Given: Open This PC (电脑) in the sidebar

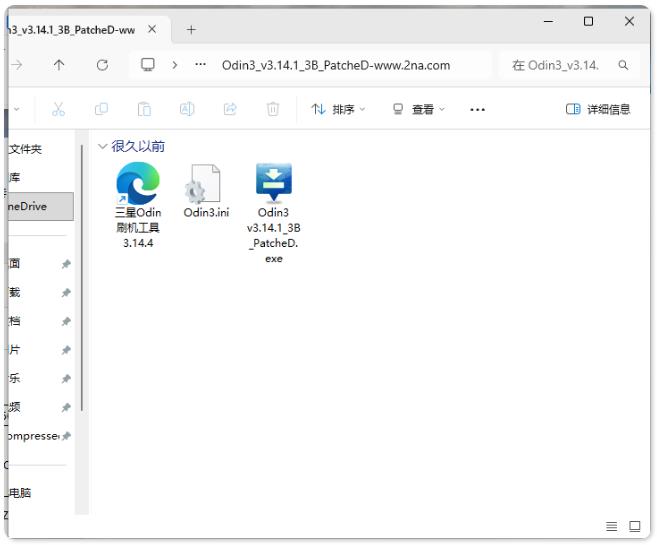Looking at the screenshot, I should click(20, 493).
